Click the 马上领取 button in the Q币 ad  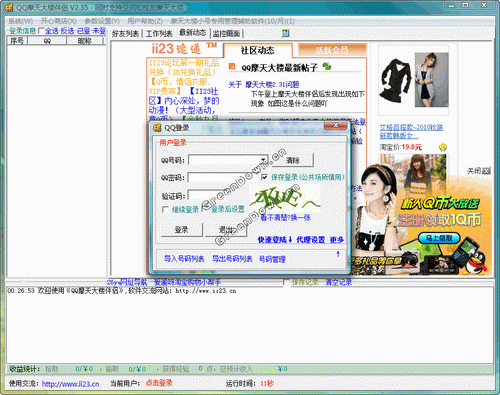tap(439, 238)
